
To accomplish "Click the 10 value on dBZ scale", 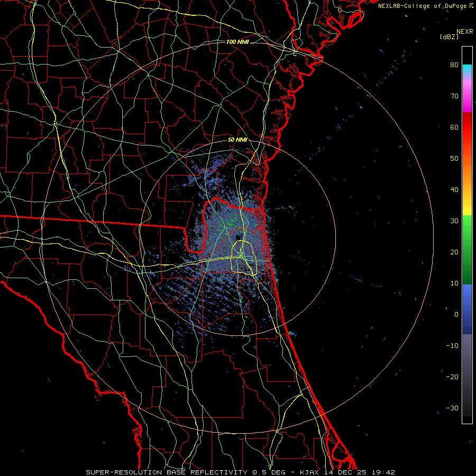I will coord(454,283).
